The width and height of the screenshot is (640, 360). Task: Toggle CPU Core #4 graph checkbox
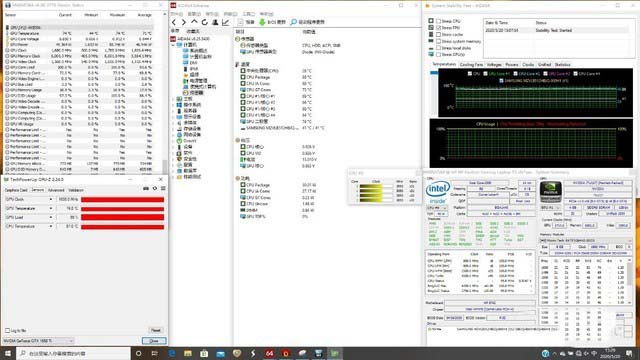pyautogui.click(x=576, y=74)
